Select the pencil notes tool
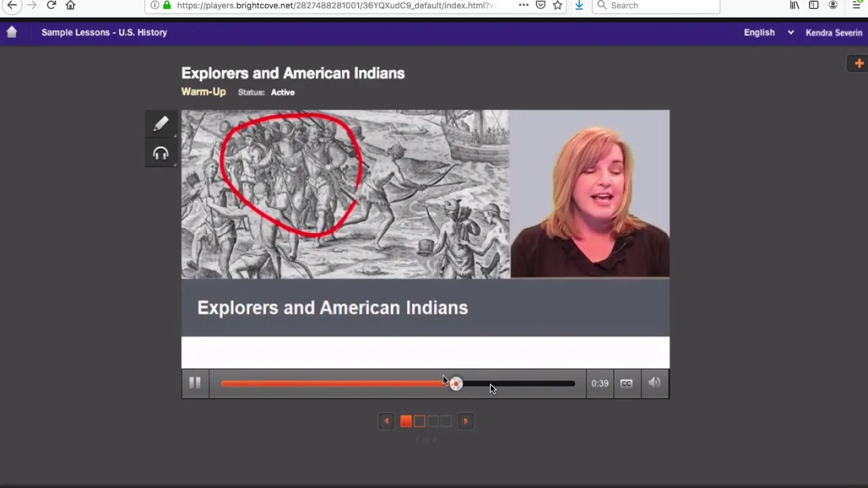 [x=161, y=123]
